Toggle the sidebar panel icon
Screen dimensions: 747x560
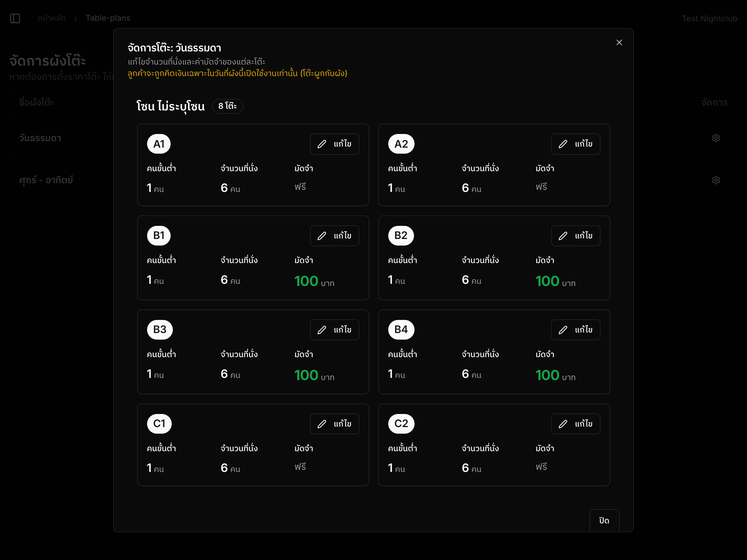tap(15, 18)
